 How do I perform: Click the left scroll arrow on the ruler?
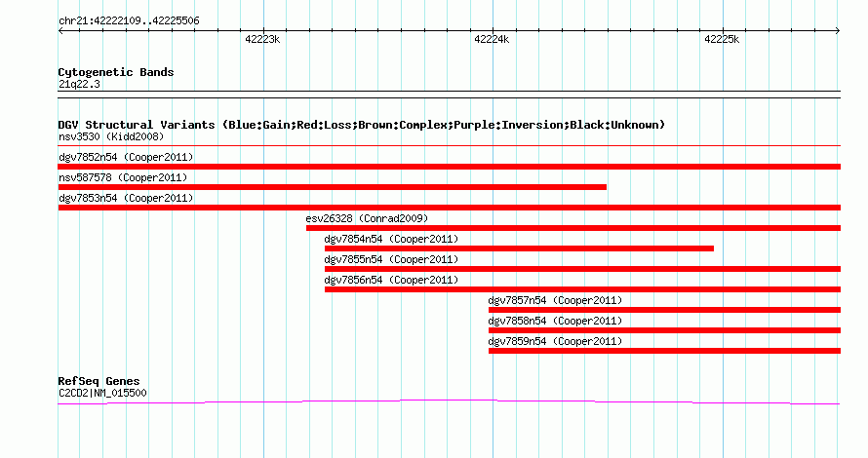(60, 31)
